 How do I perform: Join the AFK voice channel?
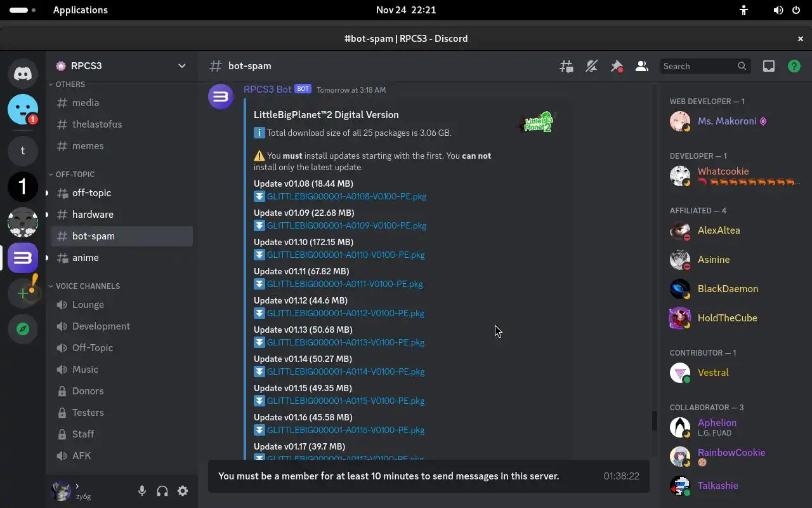122,456
